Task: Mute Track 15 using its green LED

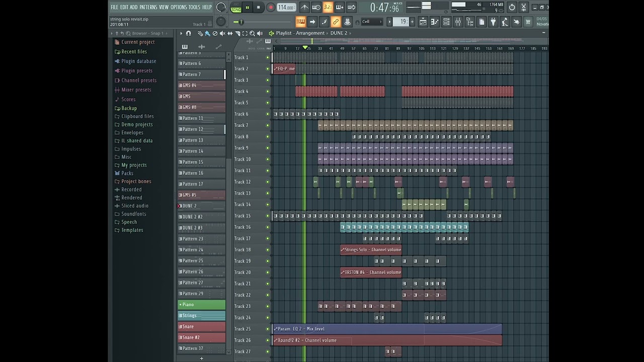Action: coord(268,216)
